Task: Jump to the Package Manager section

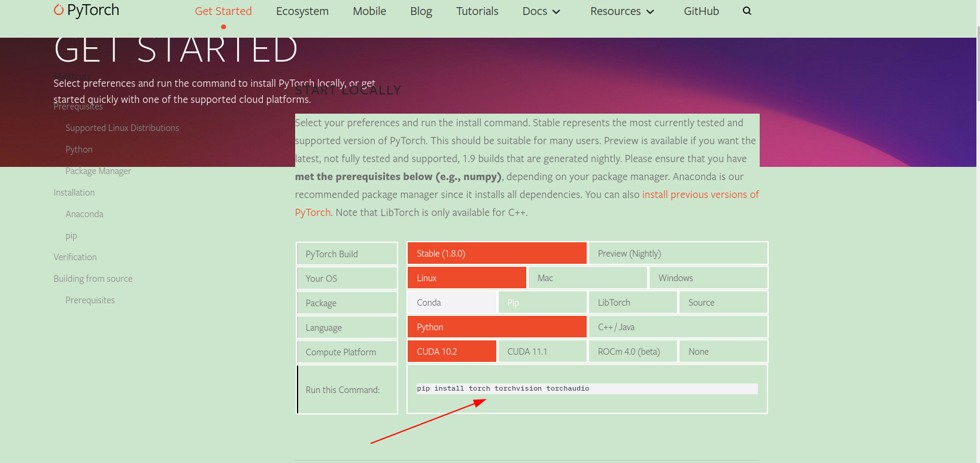Action: click(98, 171)
